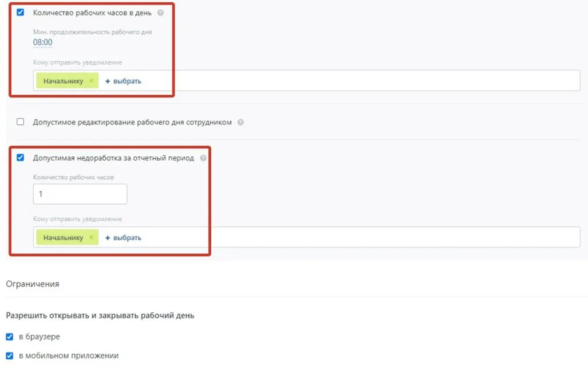This screenshot has width=588, height=368.
Task: Select the Начальнику tag in недоработка recipients
Action: pos(63,237)
